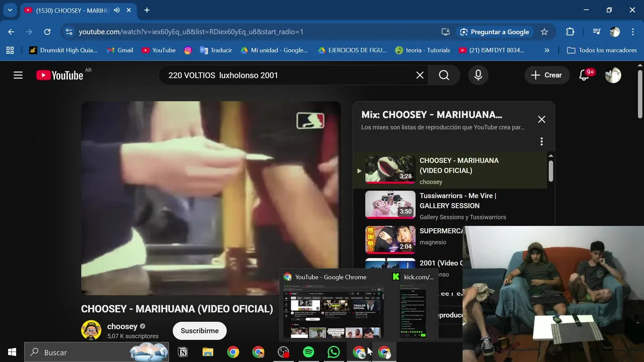This screenshot has height=362, width=644.
Task: Open the YouTube guide hamburger menu
Action: coord(18,75)
